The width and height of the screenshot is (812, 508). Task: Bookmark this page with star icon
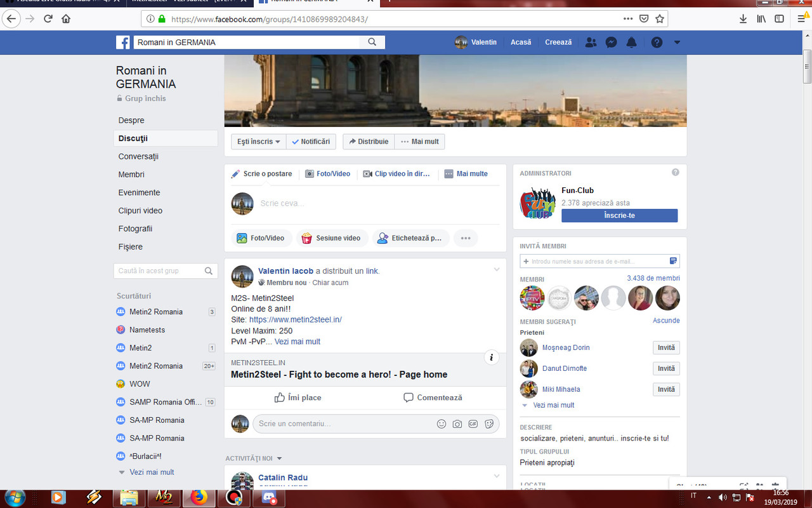660,18
